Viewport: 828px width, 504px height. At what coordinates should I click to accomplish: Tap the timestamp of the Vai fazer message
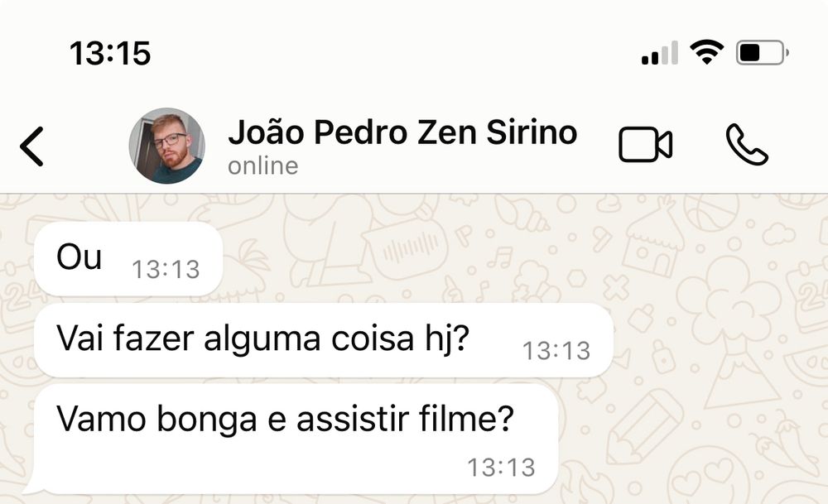pyautogui.click(x=556, y=350)
